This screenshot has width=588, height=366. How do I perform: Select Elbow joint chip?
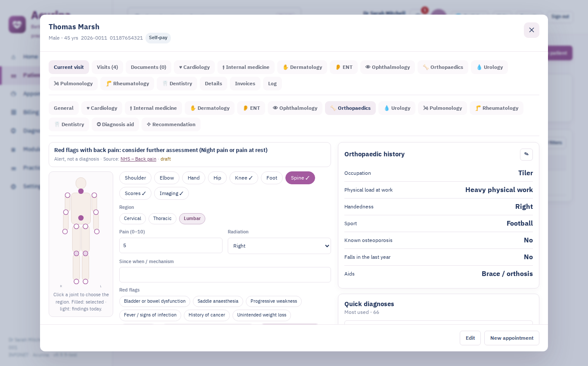coord(167,178)
